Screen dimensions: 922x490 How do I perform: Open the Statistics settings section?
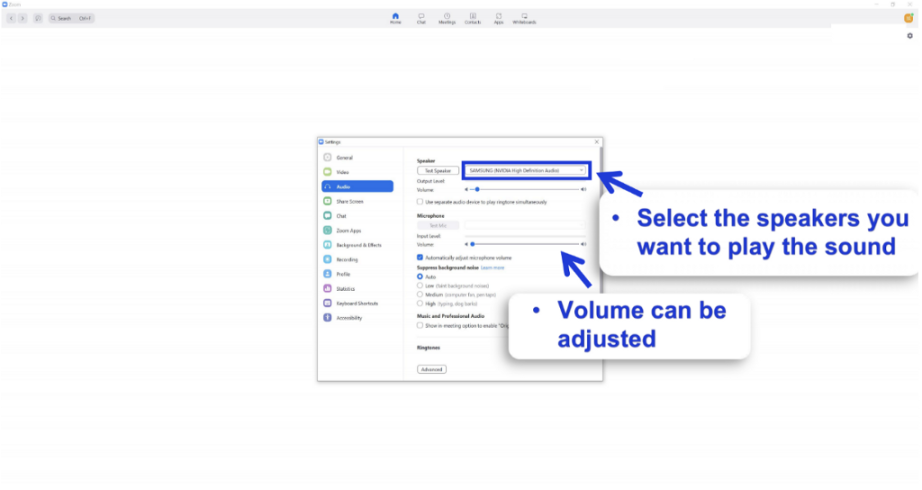point(346,289)
